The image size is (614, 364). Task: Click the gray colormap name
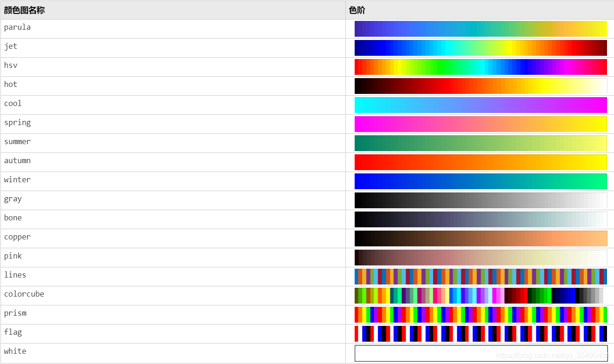[x=13, y=199]
